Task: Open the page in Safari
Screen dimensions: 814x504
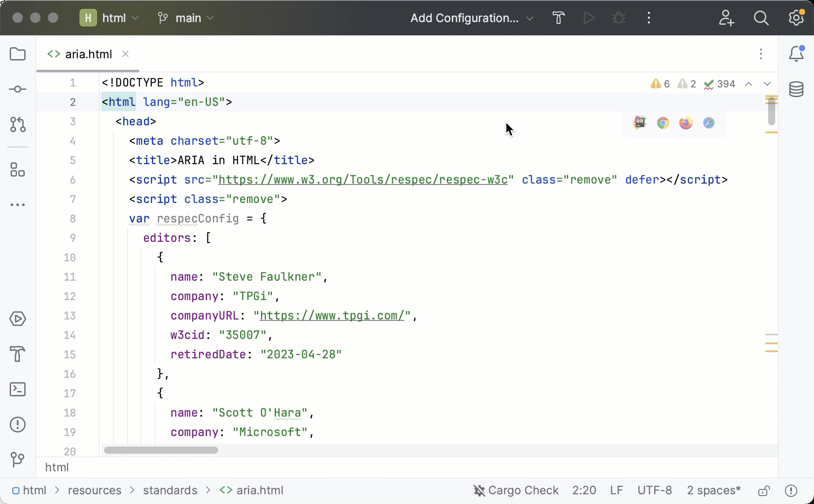Action: point(708,123)
